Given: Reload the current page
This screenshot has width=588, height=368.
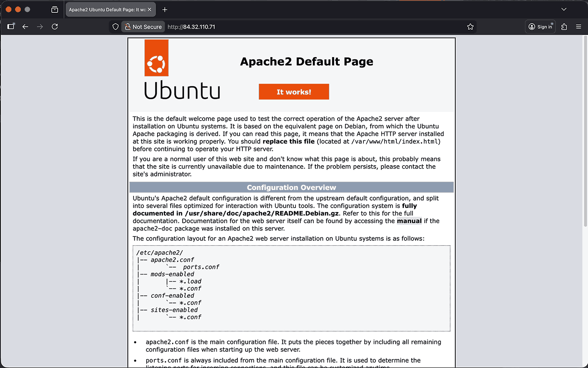Looking at the screenshot, I should (x=55, y=27).
